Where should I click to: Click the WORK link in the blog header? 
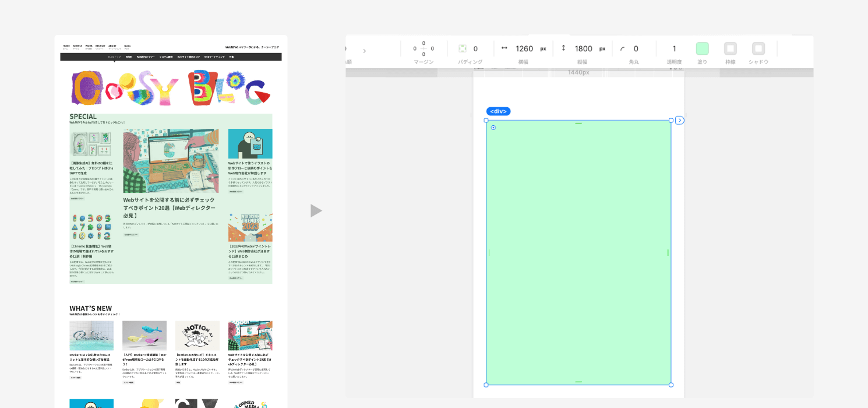[x=89, y=45]
